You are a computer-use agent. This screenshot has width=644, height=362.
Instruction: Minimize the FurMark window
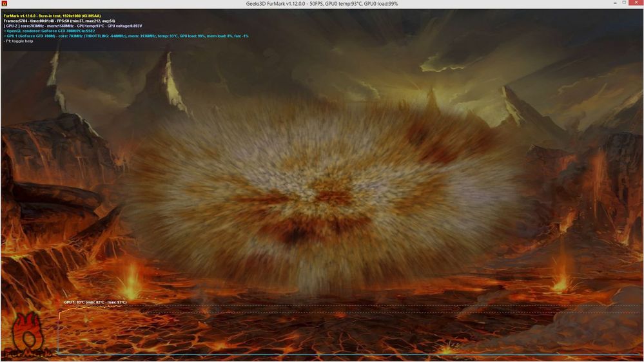coord(615,3)
